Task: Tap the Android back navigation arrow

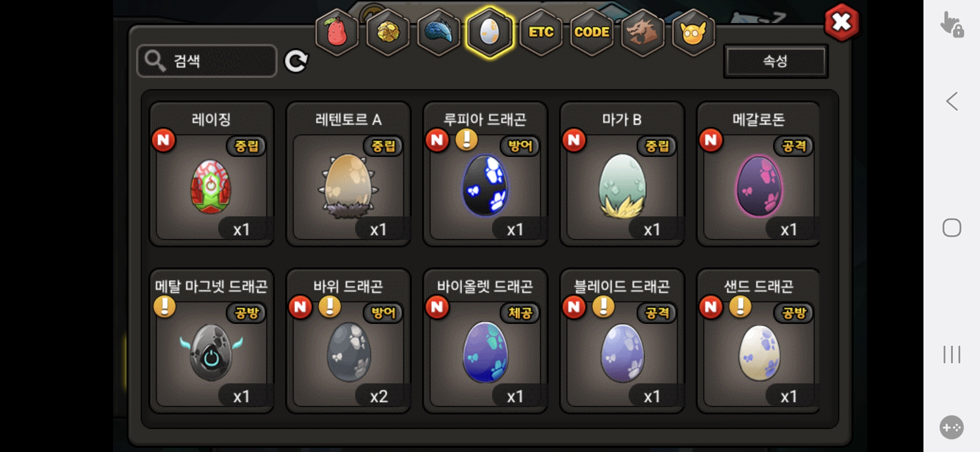Action: coord(952,101)
